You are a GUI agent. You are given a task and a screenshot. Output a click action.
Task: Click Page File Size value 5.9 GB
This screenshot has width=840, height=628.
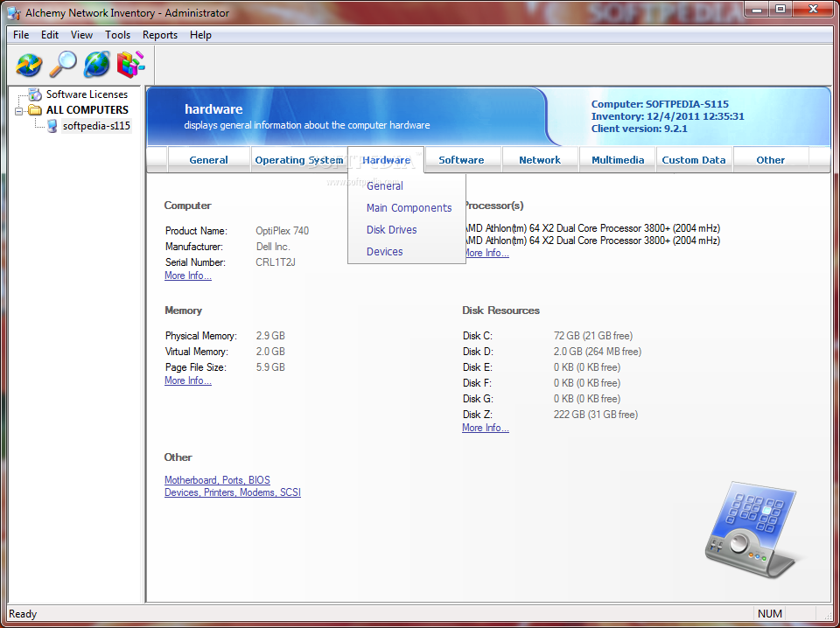[x=270, y=367]
